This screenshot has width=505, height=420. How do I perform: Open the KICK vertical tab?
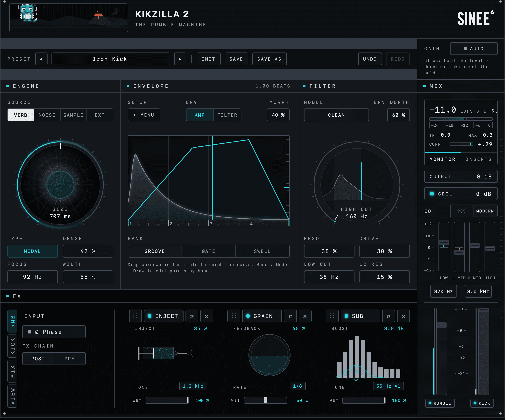click(x=13, y=346)
